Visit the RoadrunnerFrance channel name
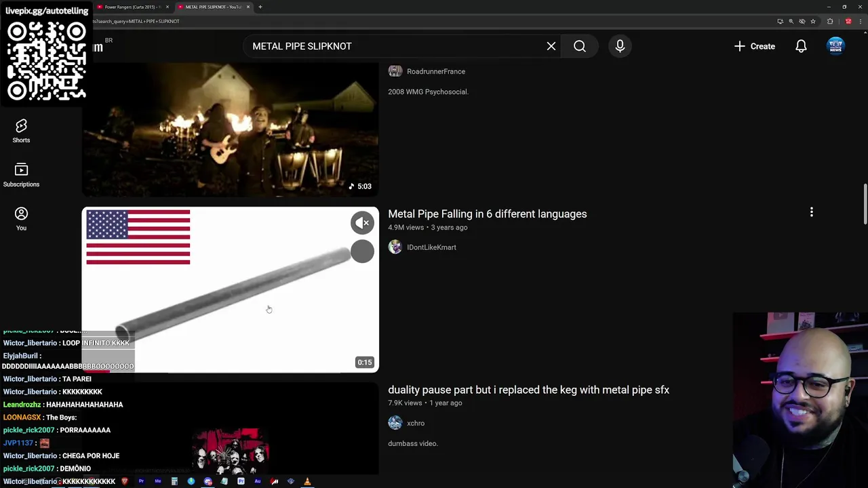Screen dimensions: 868x488 coord(436,71)
